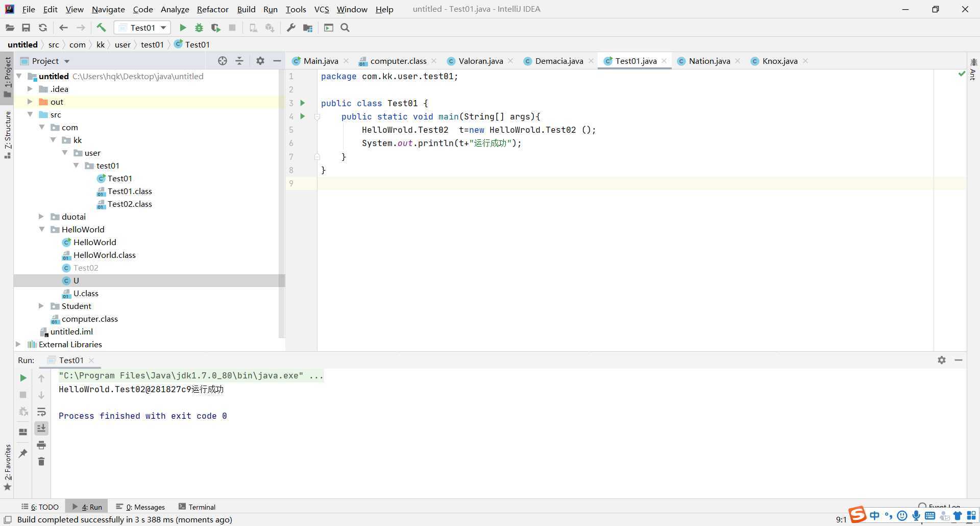Navigate back with the left arrow

(x=63, y=28)
